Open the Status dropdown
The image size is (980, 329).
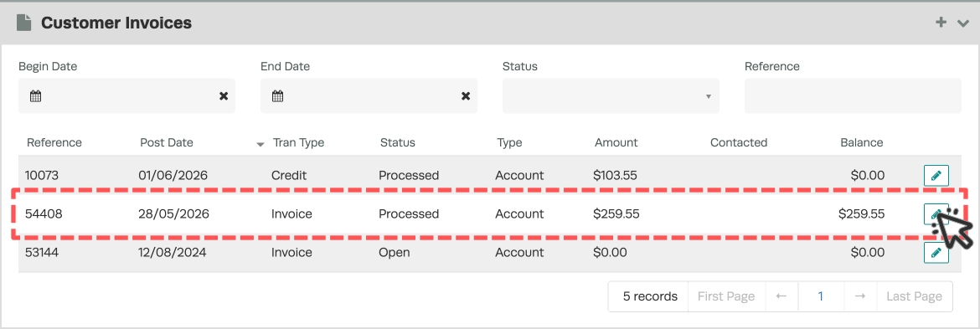pos(611,96)
